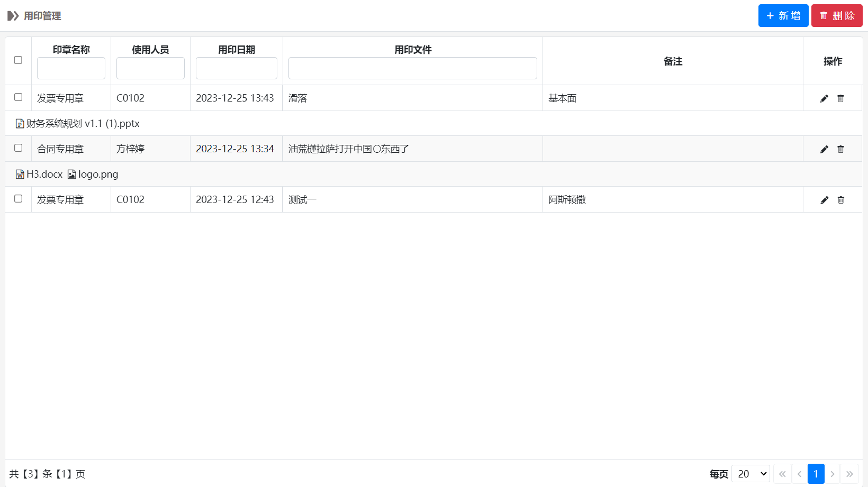Focus the 使用人员 filter field
The height and width of the screenshot is (487, 868).
click(x=150, y=68)
